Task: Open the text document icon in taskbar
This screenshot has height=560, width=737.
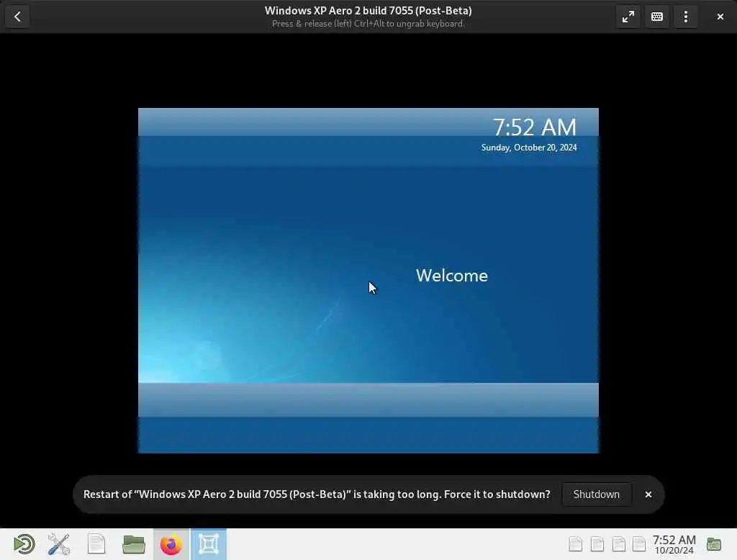Action: pos(96,544)
